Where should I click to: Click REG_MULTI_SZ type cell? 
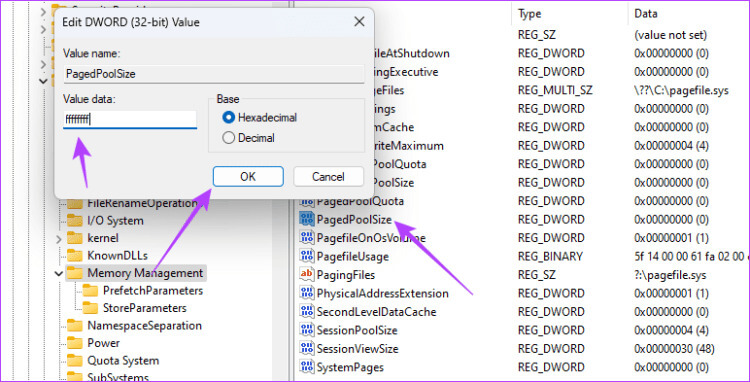555,90
